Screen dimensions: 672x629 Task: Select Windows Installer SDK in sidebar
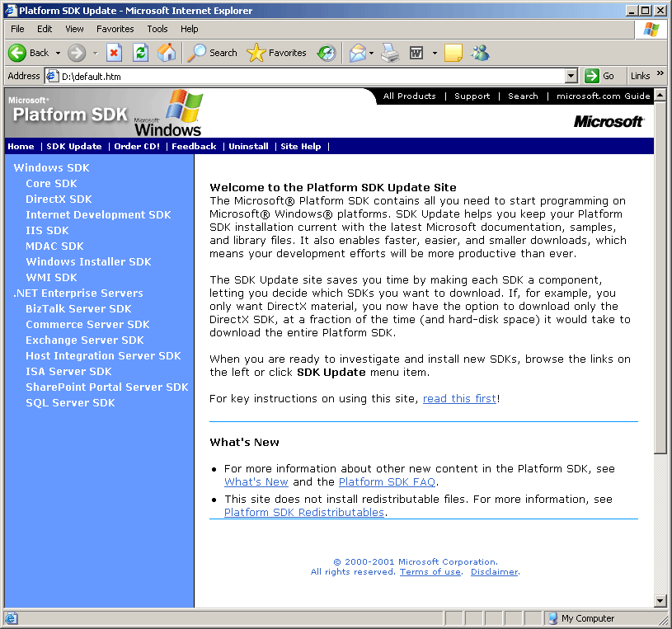coord(88,262)
